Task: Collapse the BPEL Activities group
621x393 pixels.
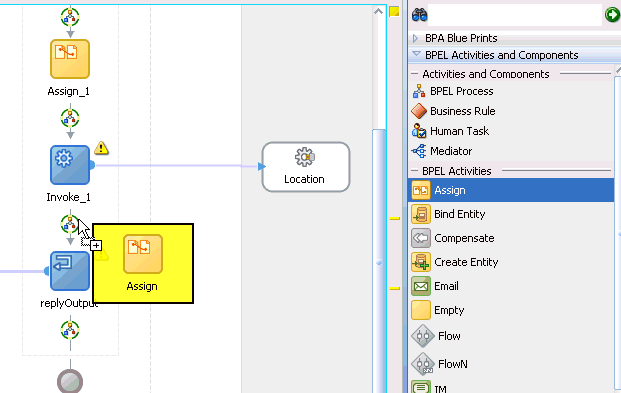Action: (x=414, y=171)
